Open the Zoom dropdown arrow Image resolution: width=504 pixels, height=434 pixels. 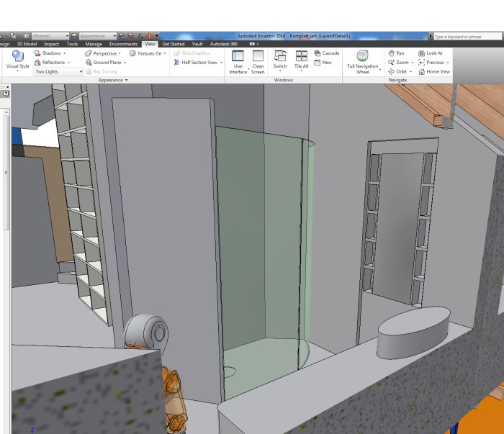413,63
